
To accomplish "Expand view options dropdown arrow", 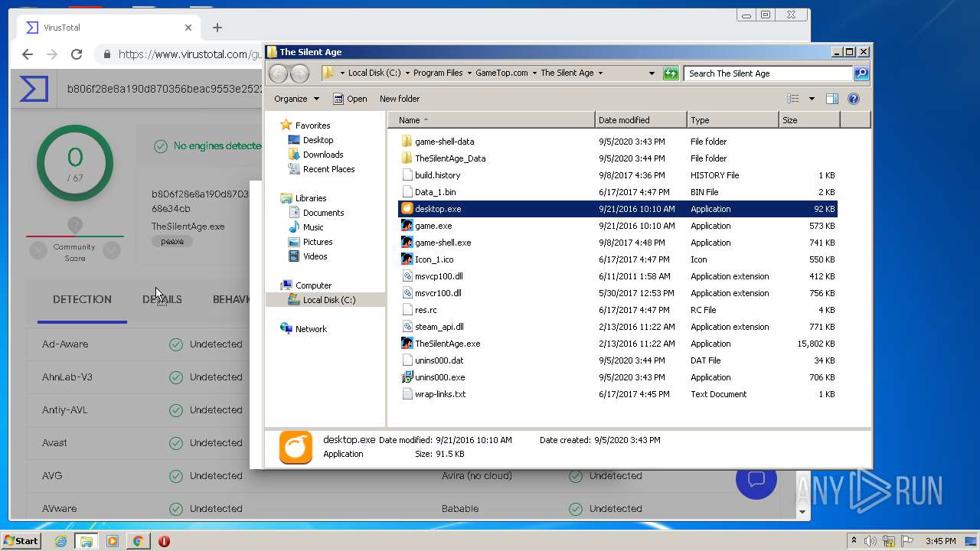I will (x=812, y=99).
